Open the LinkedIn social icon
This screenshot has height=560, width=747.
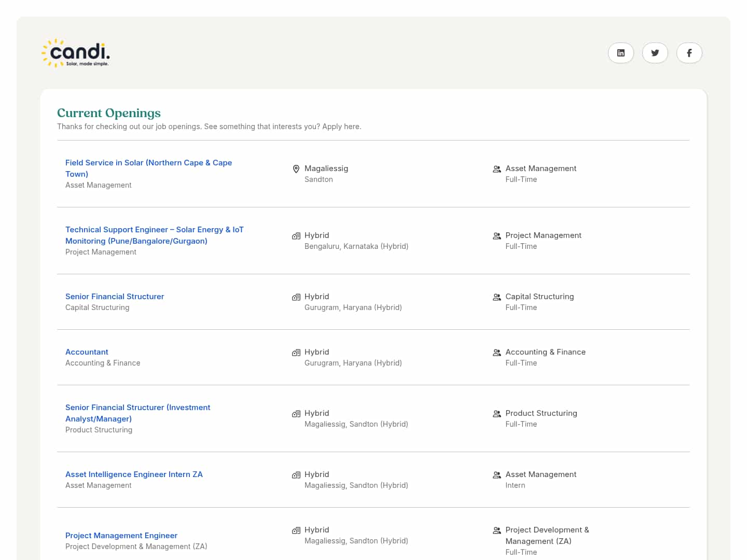[621, 53]
